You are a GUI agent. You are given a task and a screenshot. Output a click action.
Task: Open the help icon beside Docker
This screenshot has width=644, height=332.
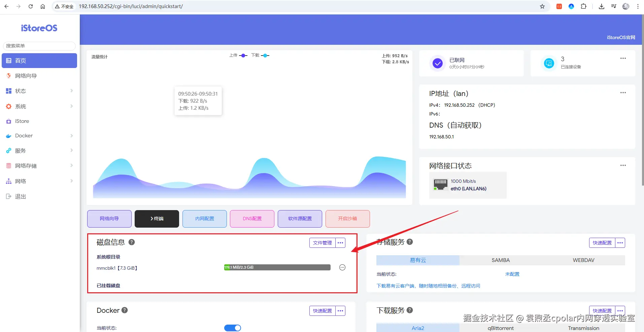pos(125,310)
